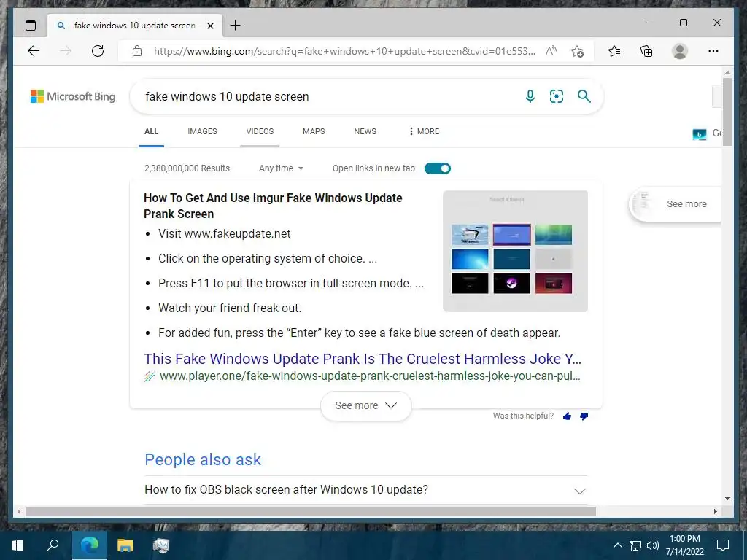
Task: Click Watch your friend freak out bullet
Action: [x=230, y=308]
